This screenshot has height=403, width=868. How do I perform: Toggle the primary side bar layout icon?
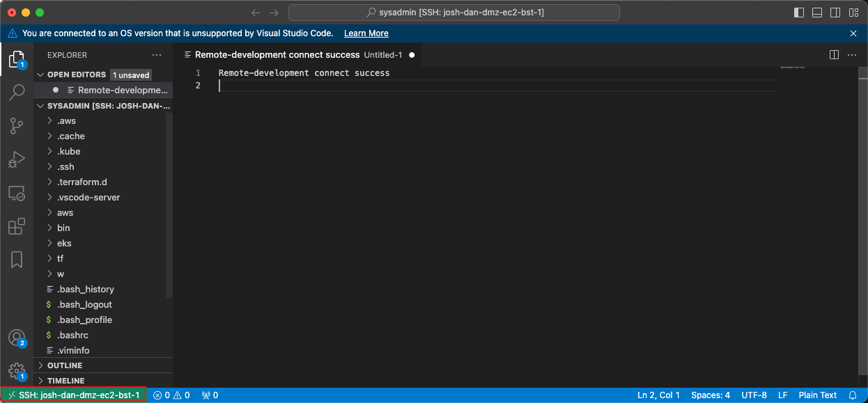tap(799, 13)
